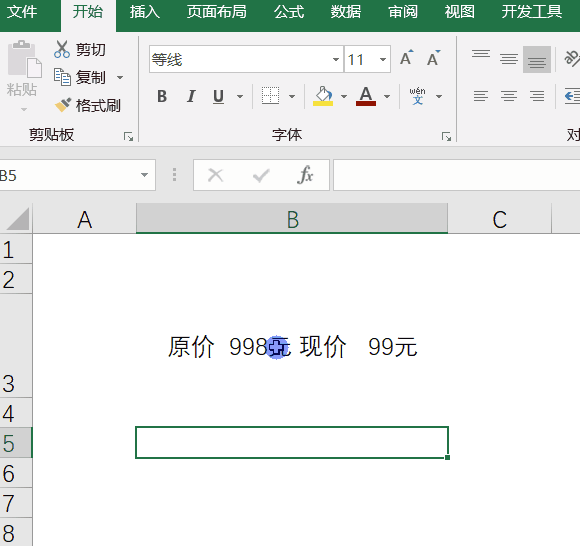Viewport: 580px width, 546px height.
Task: Copy using the 复制 button
Action: tap(80, 77)
